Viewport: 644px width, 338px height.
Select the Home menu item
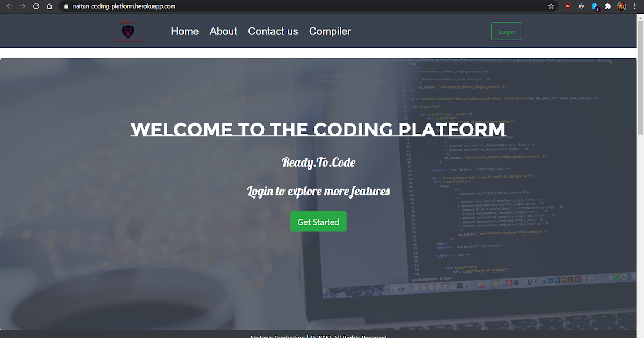click(x=185, y=31)
